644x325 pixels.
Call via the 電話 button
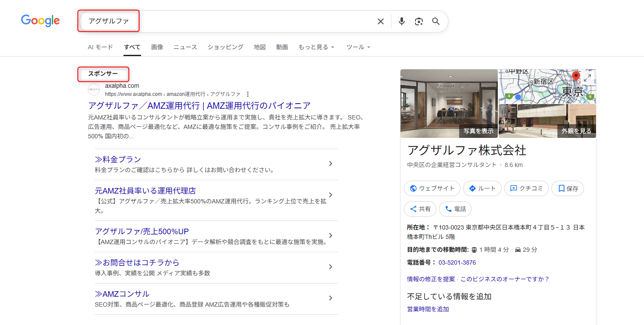coord(455,209)
